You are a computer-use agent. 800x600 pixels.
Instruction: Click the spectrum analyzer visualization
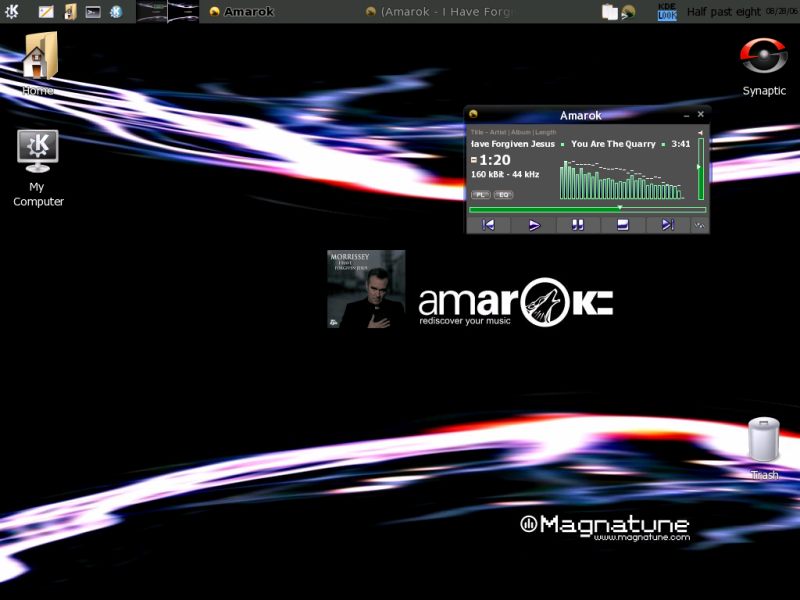622,180
